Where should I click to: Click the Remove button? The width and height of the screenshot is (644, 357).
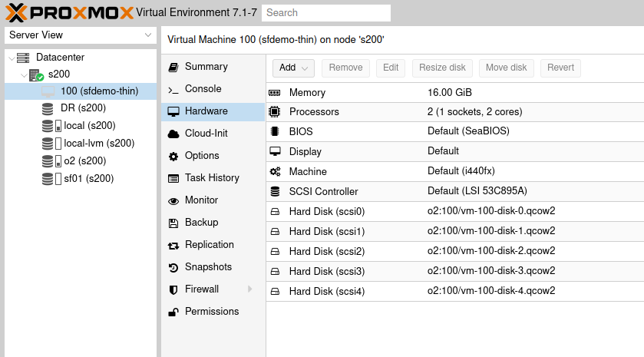click(x=346, y=68)
